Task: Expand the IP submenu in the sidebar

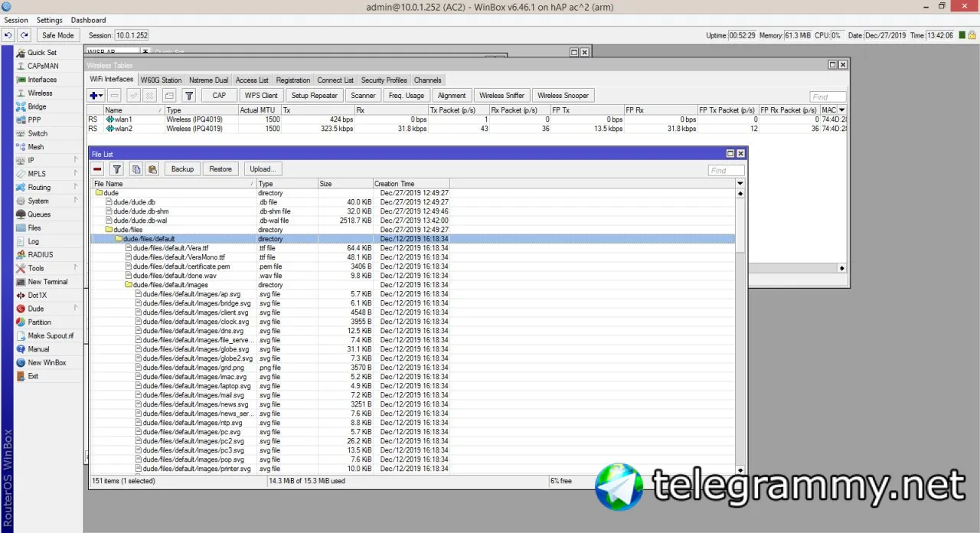Action: pyautogui.click(x=47, y=160)
